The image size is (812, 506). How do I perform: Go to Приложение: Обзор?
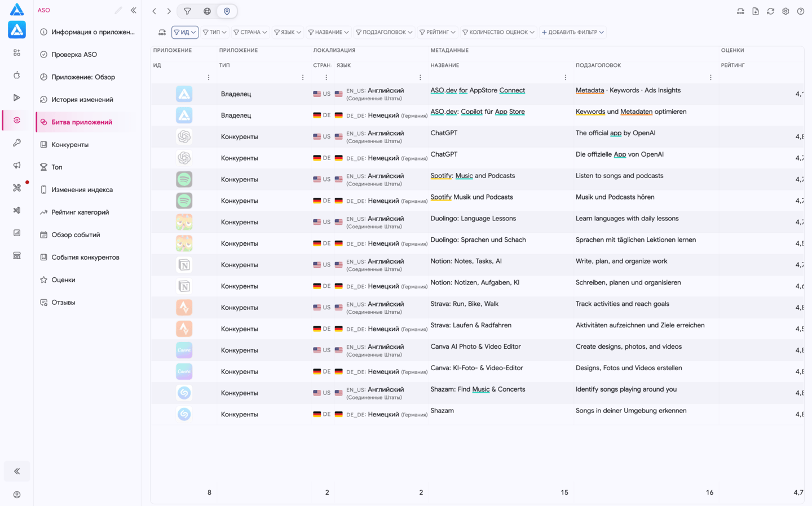tap(87, 77)
